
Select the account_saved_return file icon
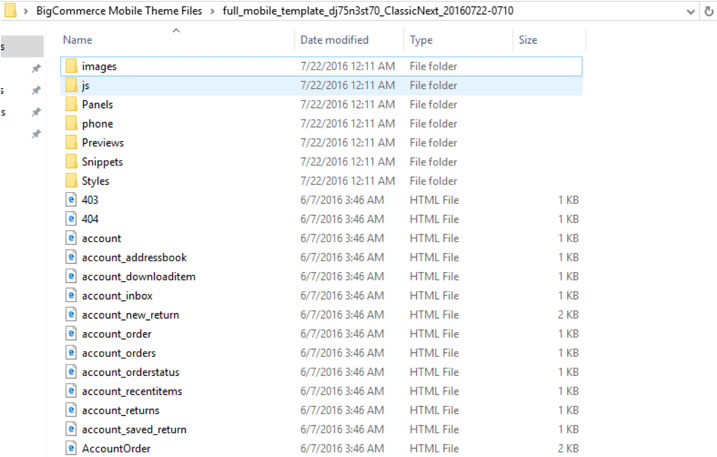tap(71, 429)
